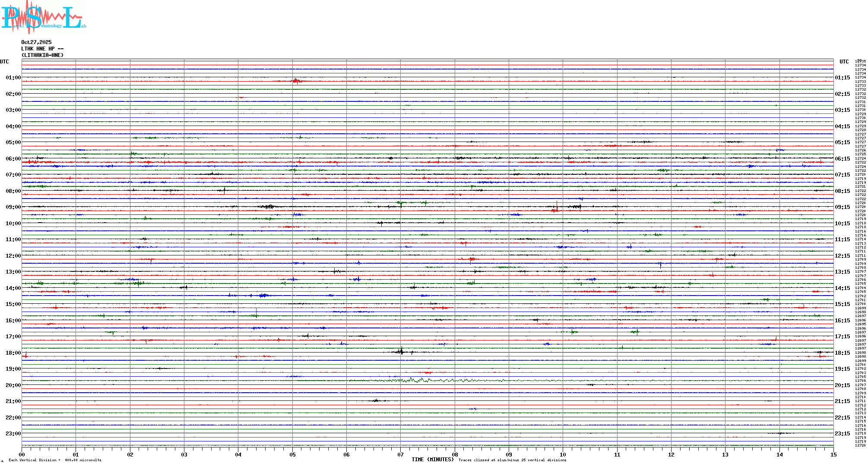Viewport: 868px width, 466px height.
Task: Select the 23:00 hour marker on left
Action: pyautogui.click(x=13, y=434)
